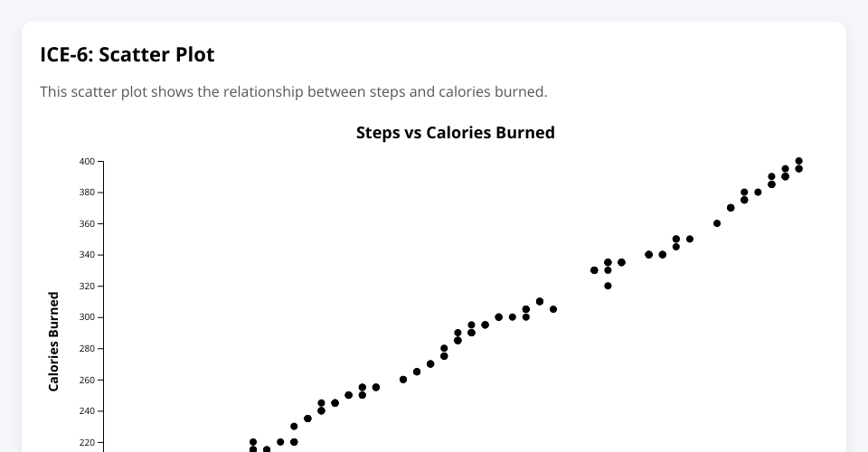Click the scatter plot description paragraph
Image resolution: width=868 pixels, height=452 pixels.
(294, 91)
